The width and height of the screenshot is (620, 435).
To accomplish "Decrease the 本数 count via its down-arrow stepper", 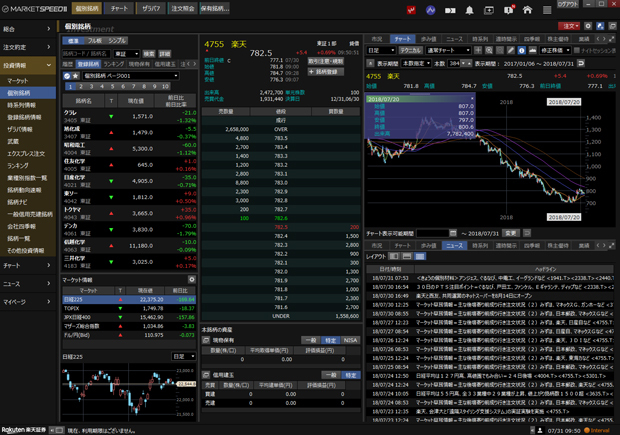I will click(464, 63).
